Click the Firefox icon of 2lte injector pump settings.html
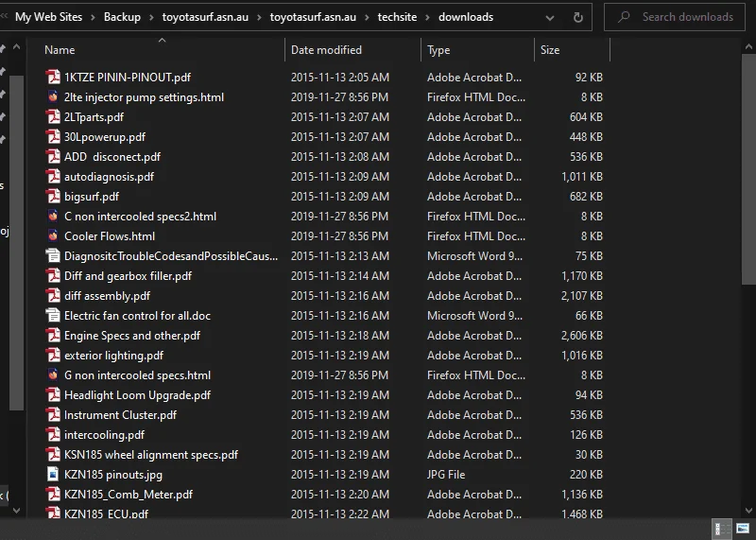This screenshot has height=540, width=756. [53, 97]
